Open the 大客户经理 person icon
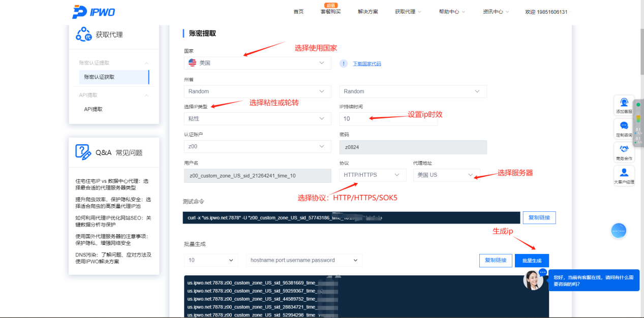The height and width of the screenshot is (318, 644). click(x=624, y=173)
